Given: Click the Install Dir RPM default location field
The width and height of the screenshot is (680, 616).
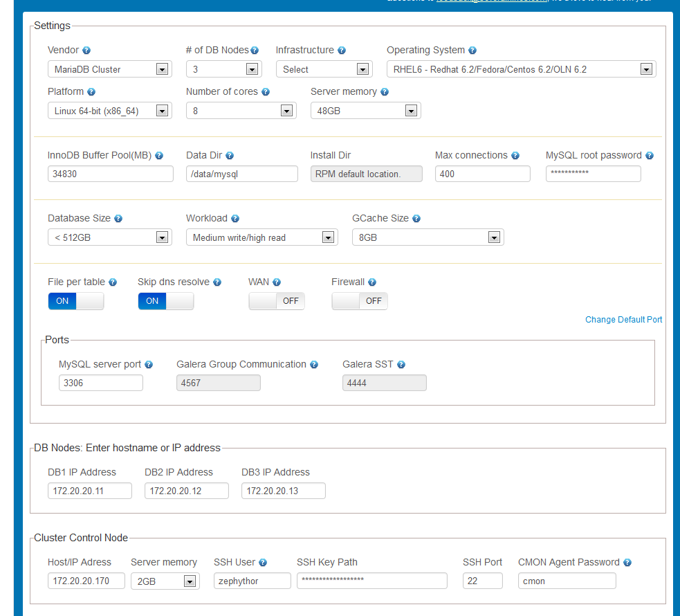Looking at the screenshot, I should click(x=367, y=174).
